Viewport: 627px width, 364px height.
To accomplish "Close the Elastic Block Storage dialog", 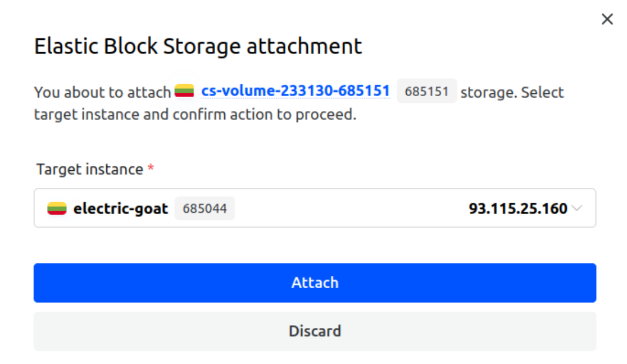I will point(607,20).
